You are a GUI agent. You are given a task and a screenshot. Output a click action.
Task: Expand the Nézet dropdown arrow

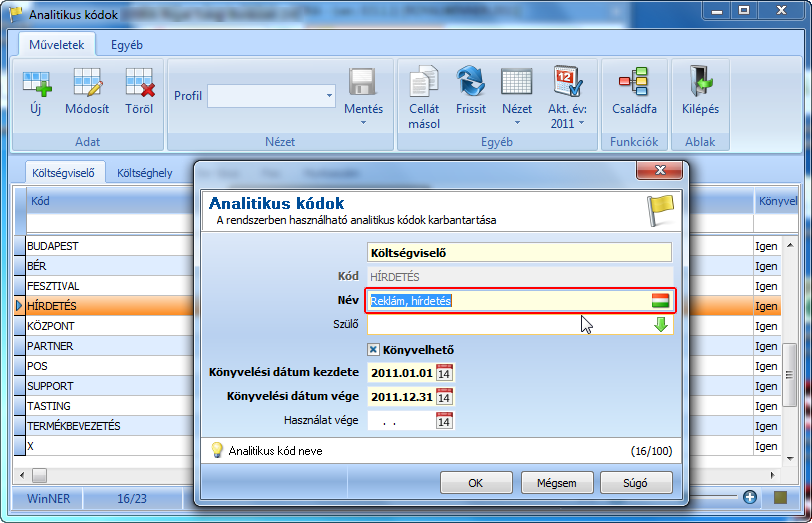coord(517,123)
